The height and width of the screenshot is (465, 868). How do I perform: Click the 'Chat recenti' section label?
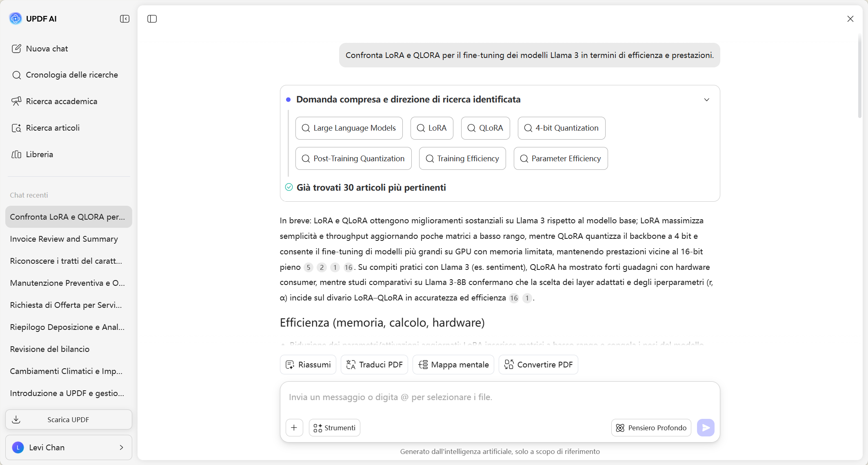29,195
